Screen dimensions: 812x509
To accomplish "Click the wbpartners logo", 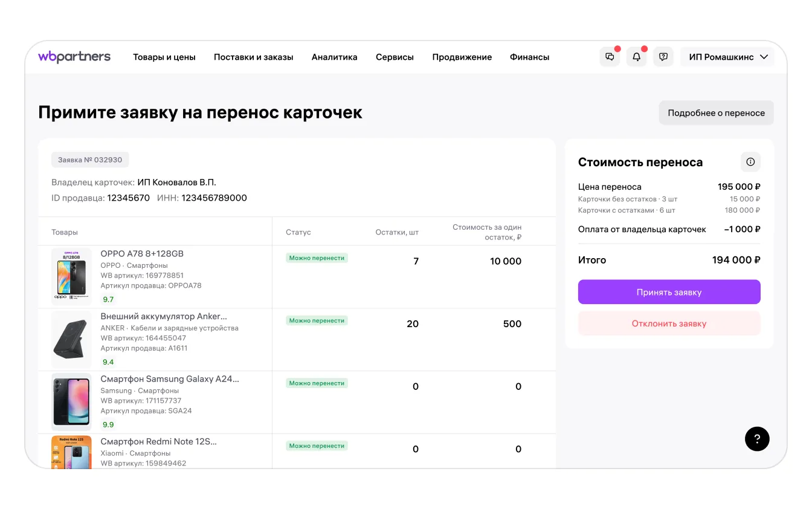I will coord(74,57).
